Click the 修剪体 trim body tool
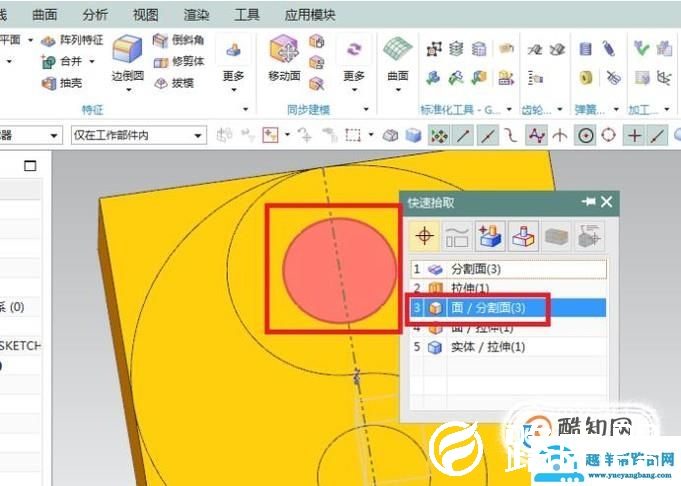681x486 pixels. tap(179, 62)
